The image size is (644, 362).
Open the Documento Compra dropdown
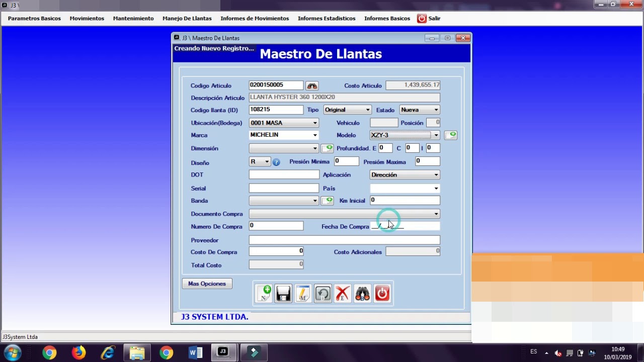tap(436, 214)
